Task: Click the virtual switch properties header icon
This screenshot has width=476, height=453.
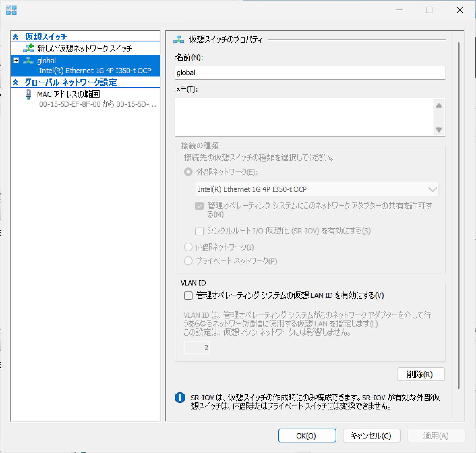Action: click(179, 40)
